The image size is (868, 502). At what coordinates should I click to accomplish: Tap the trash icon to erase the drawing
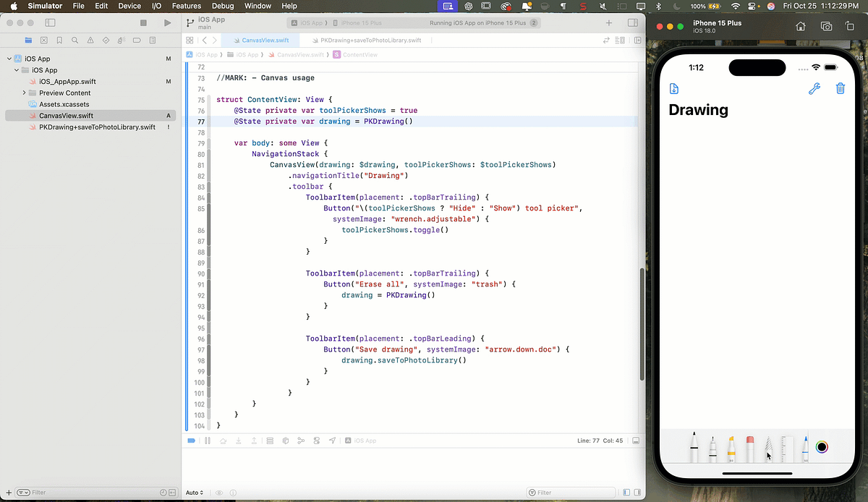pos(841,88)
